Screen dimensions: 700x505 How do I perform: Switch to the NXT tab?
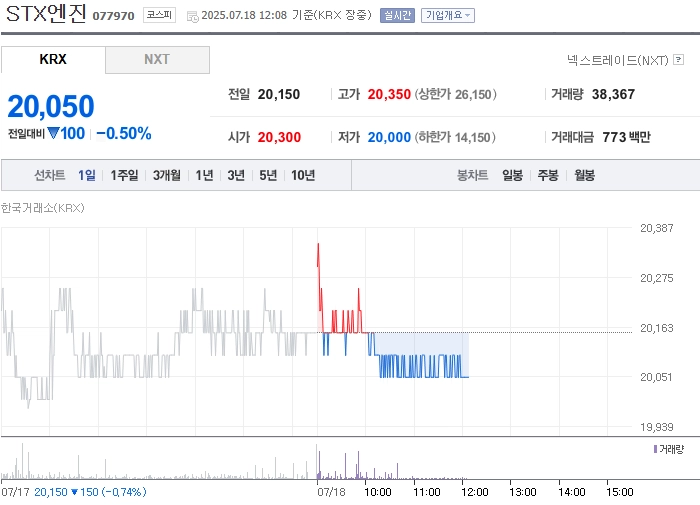click(157, 59)
